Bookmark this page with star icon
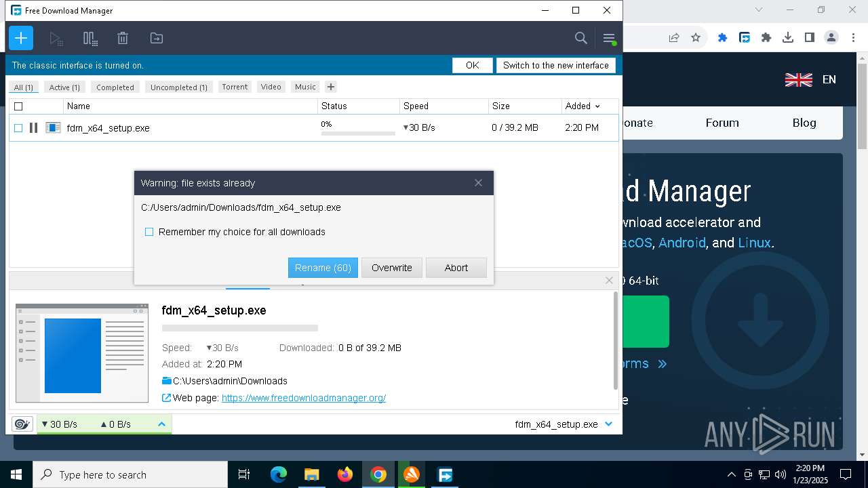Screen dimensions: 868x488 [696, 38]
